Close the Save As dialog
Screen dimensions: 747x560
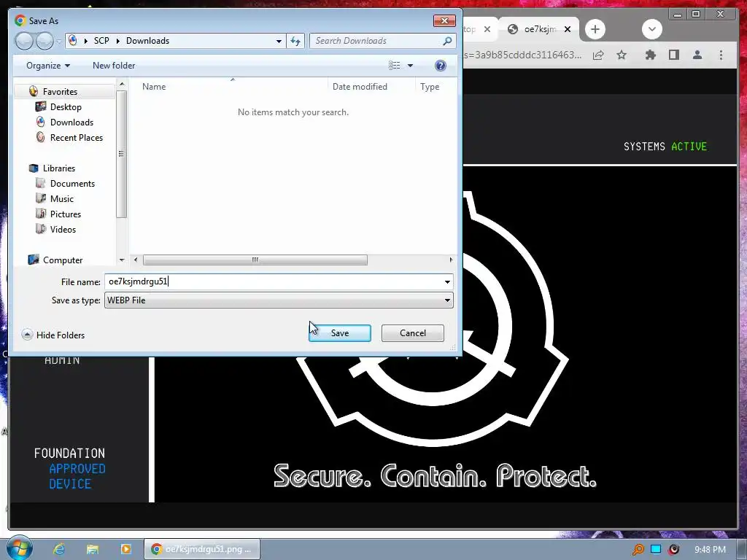click(444, 21)
